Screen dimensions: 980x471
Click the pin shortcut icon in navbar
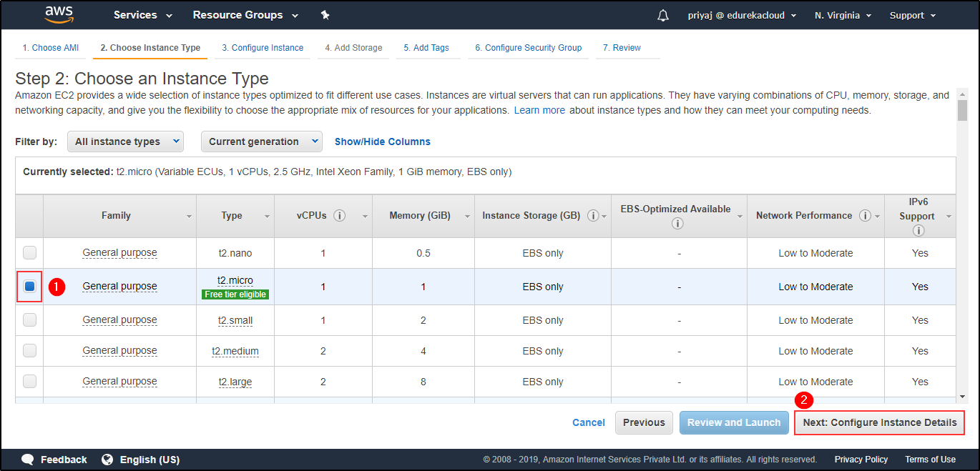pyautogui.click(x=325, y=15)
